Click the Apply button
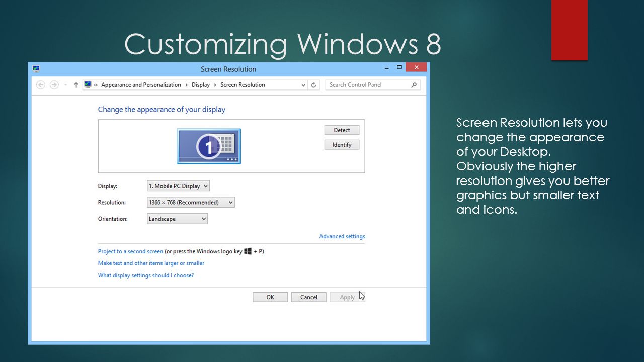Viewport: 644px width, 362px height. point(347,297)
